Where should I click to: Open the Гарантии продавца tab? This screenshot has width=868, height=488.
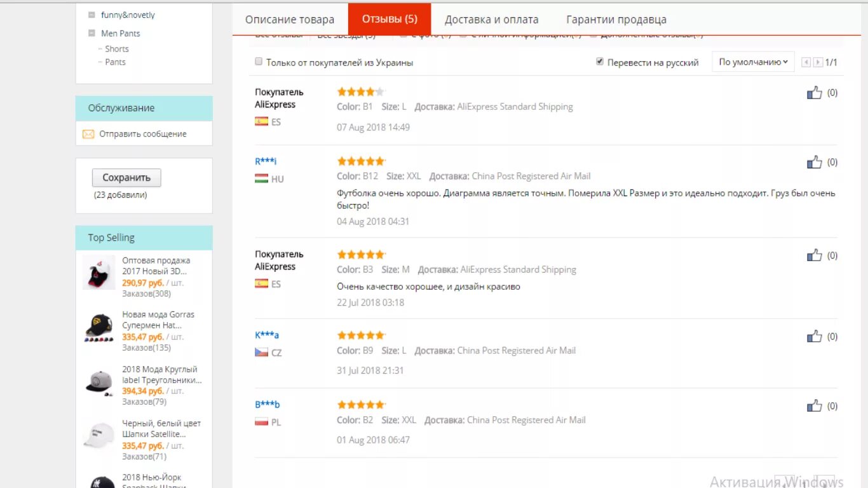point(616,20)
